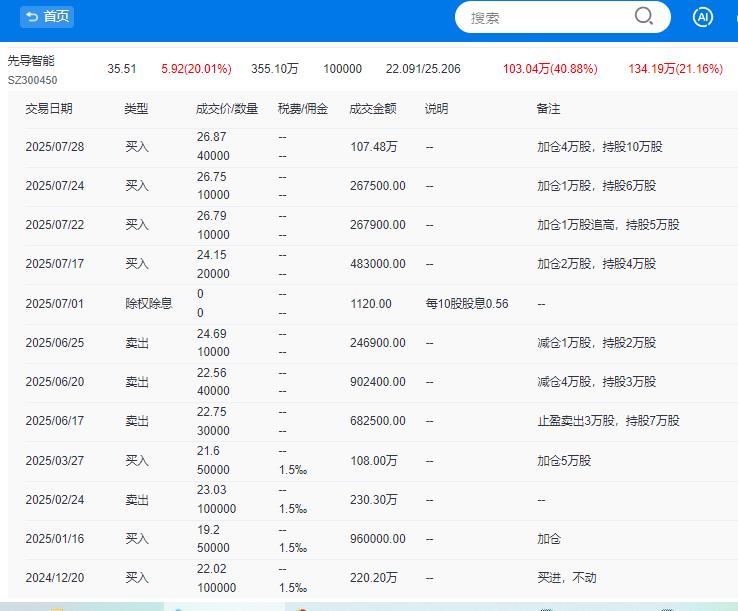Select the 2025/06/20 transaction date
This screenshot has width=738, height=611.
55,382
